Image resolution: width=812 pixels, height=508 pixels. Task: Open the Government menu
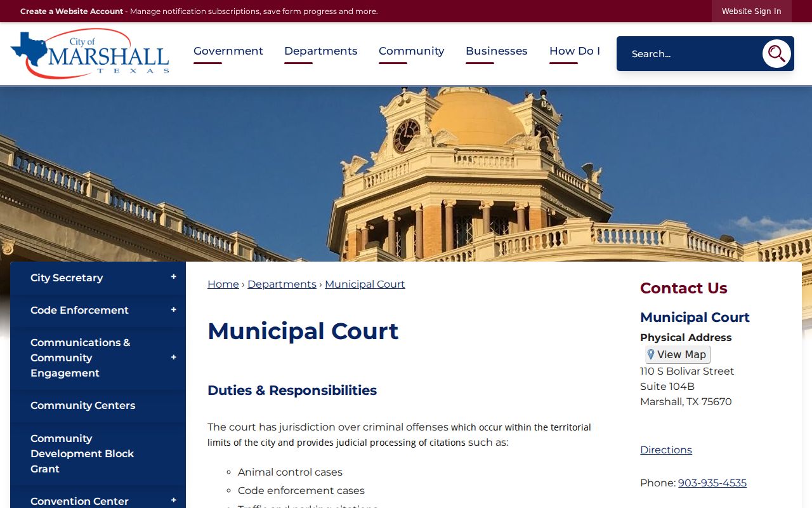(x=228, y=51)
